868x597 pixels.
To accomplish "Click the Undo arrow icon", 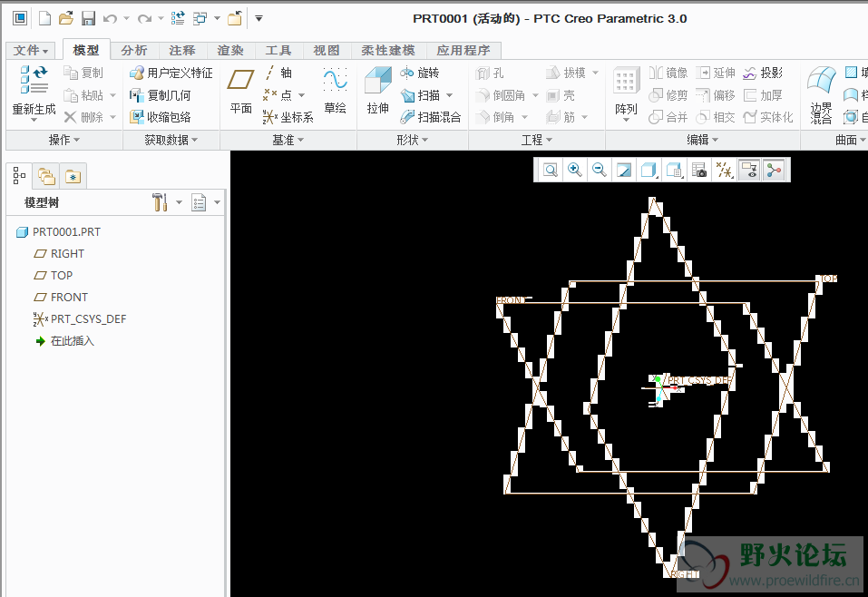I will pos(110,19).
